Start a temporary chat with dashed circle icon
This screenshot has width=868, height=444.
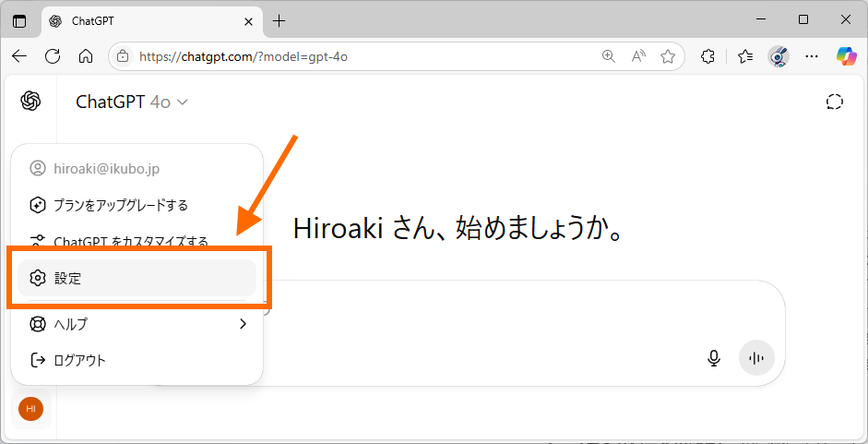pos(834,102)
